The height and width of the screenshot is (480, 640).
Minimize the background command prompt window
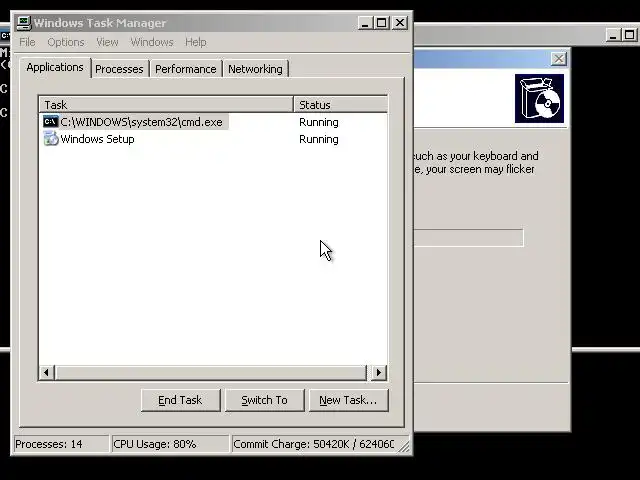613,35
